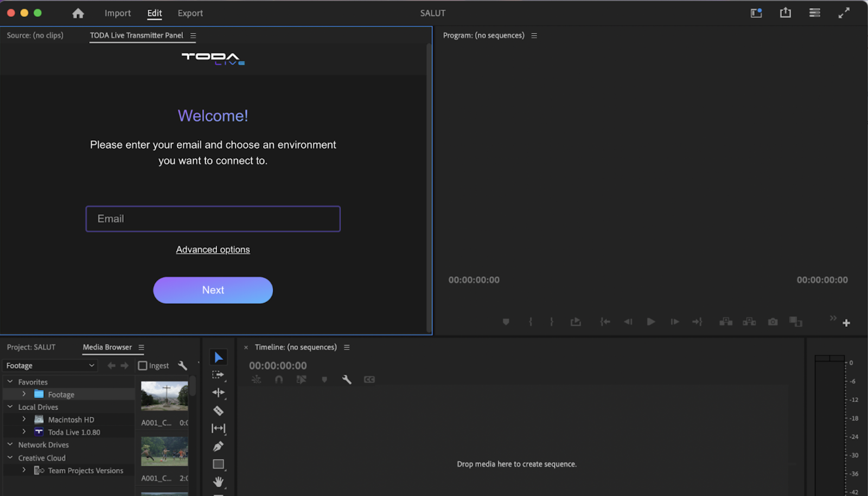The width and height of the screenshot is (868, 496).
Task: Maximize the video output fullscreen icon
Action: point(844,13)
